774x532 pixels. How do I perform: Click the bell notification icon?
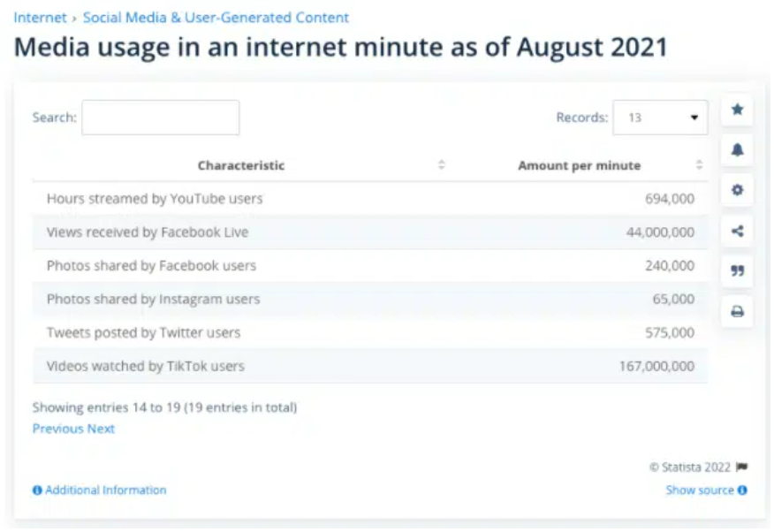737,149
